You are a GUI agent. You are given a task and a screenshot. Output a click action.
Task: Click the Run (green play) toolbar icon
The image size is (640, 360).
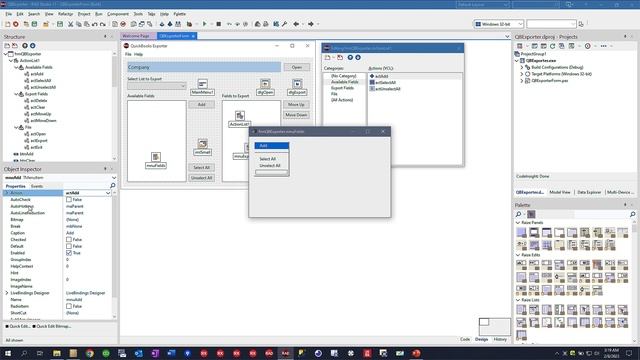204,24
